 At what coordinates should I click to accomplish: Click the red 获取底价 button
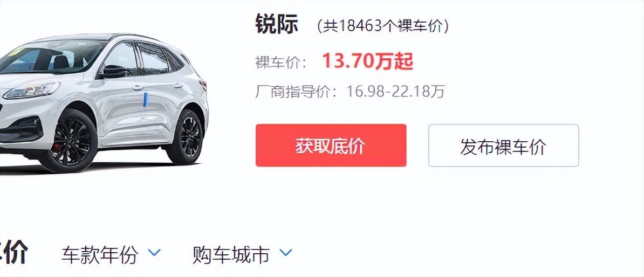[x=331, y=146]
